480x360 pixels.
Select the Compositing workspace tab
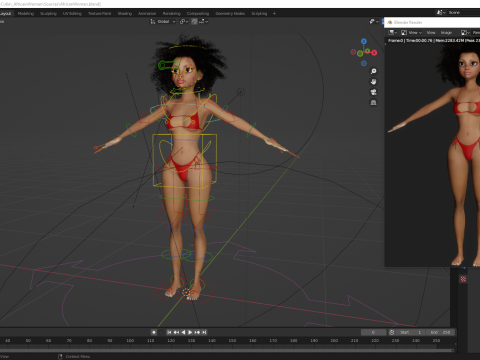(x=198, y=14)
